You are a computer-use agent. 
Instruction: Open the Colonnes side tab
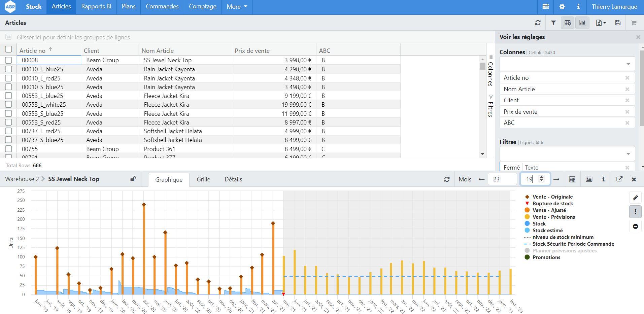pos(490,71)
